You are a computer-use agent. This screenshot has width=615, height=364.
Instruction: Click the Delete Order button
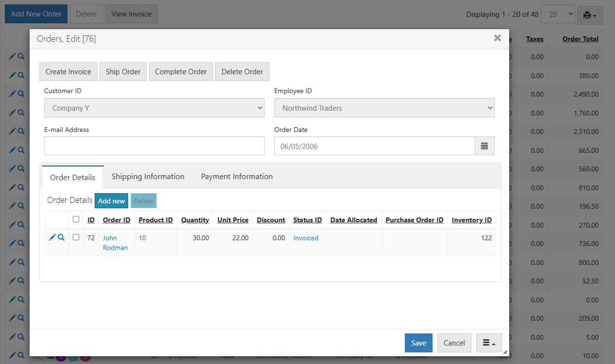242,71
